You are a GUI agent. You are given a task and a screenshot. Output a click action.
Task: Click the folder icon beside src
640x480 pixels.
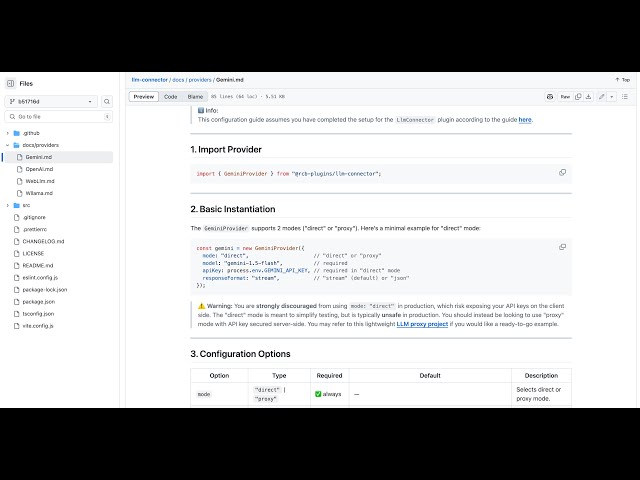click(17, 205)
